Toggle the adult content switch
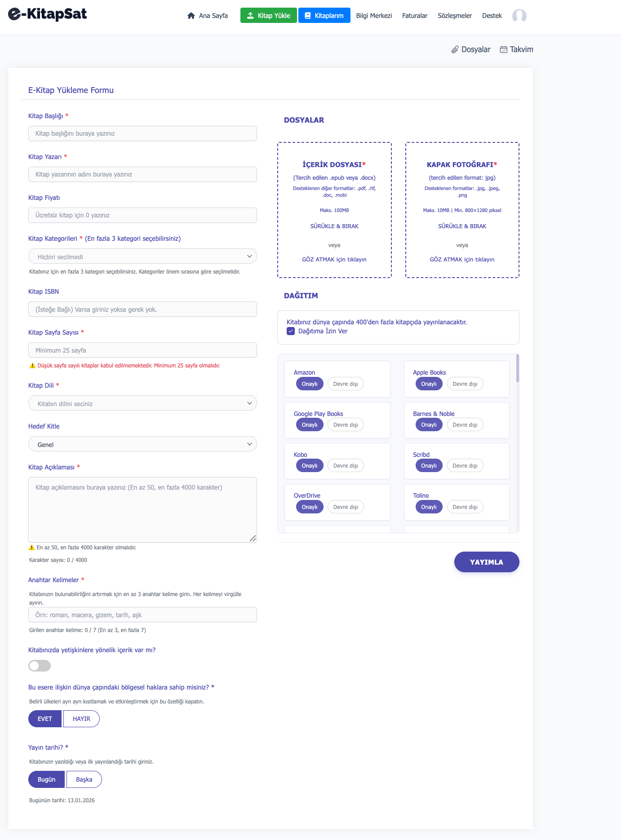 (x=40, y=666)
